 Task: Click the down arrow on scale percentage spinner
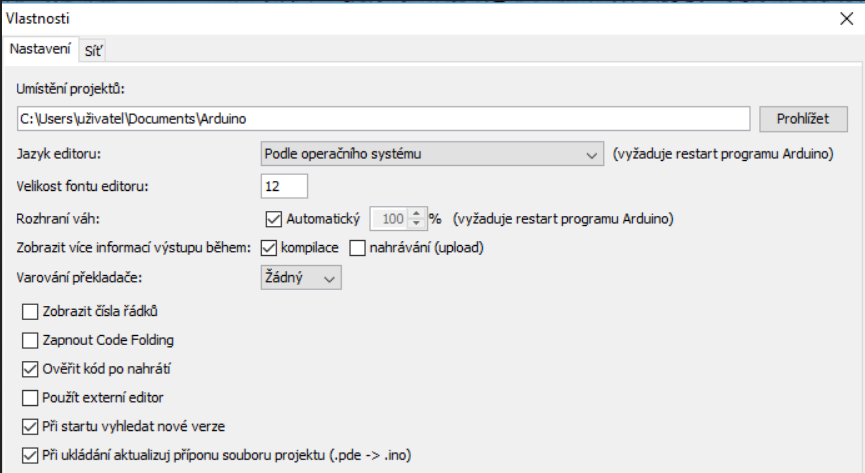tap(416, 223)
